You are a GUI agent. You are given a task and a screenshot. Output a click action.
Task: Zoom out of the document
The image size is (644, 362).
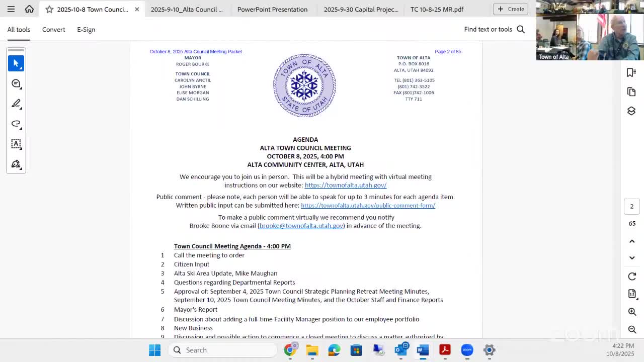click(x=632, y=329)
